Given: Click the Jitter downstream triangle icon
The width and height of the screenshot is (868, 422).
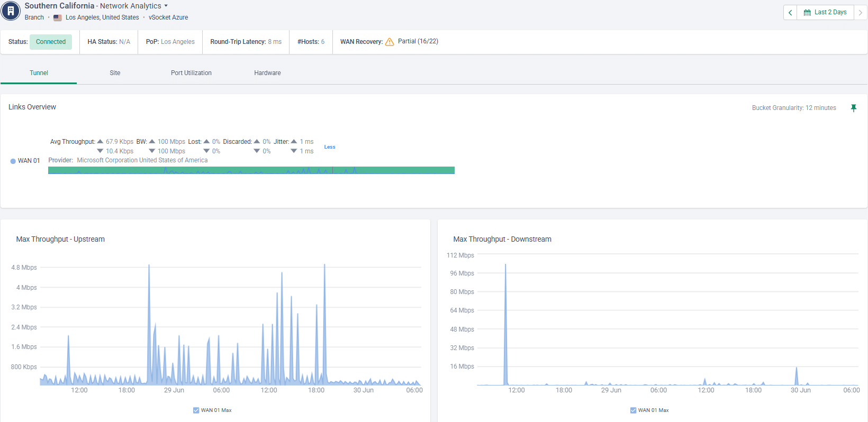Looking at the screenshot, I should click(294, 151).
